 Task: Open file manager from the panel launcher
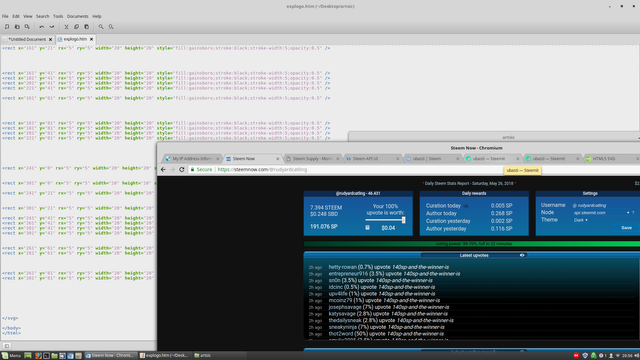(x=54, y=356)
